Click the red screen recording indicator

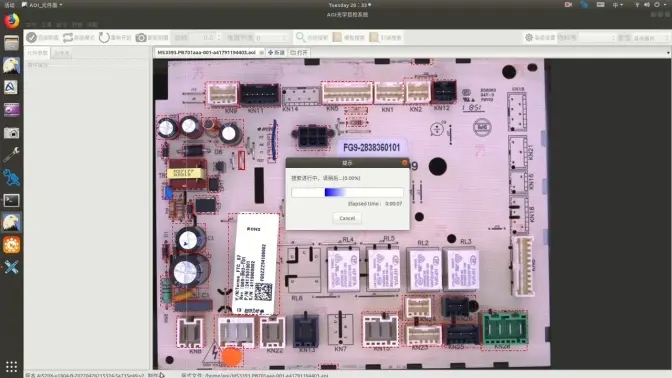point(568,5)
